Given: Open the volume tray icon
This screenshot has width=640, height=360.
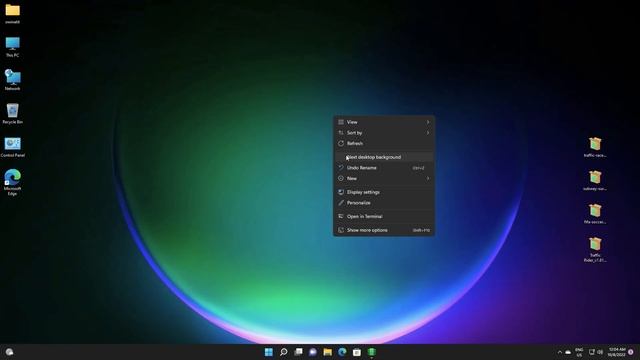Looking at the screenshot, I should 600,352.
